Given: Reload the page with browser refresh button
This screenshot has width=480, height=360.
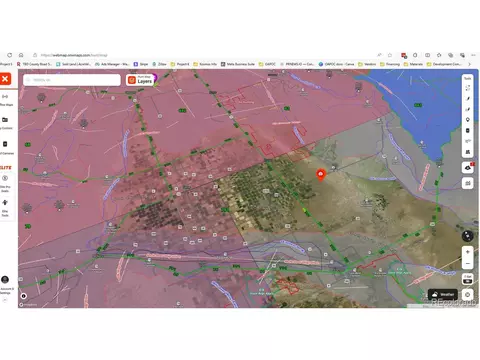Looking at the screenshot, I should 10,55.
